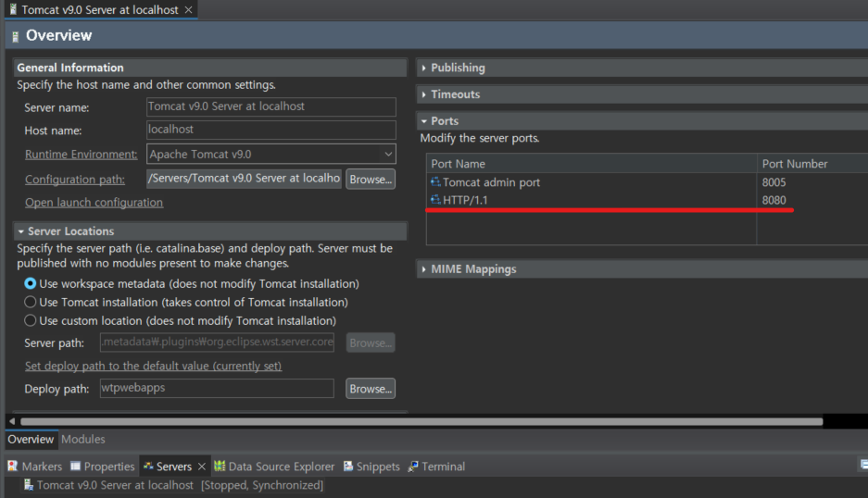The height and width of the screenshot is (498, 868).
Task: Click the 8005 port number cell
Action: pos(774,182)
